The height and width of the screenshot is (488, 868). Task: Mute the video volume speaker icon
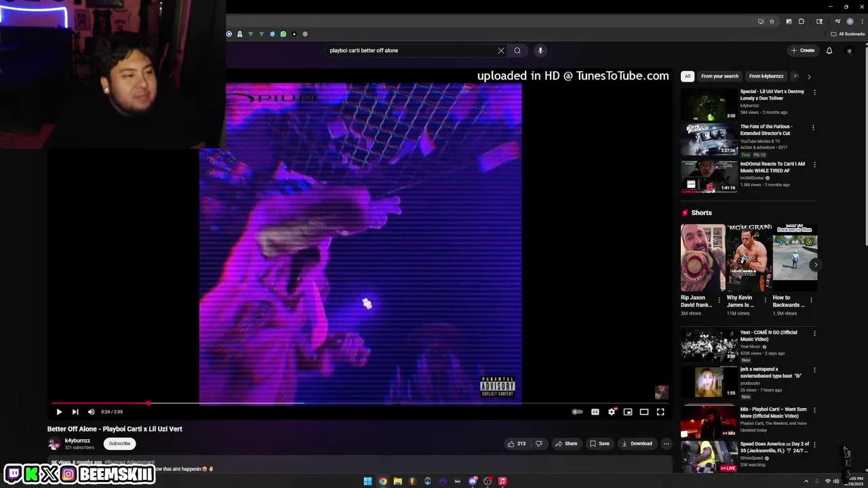click(x=92, y=411)
